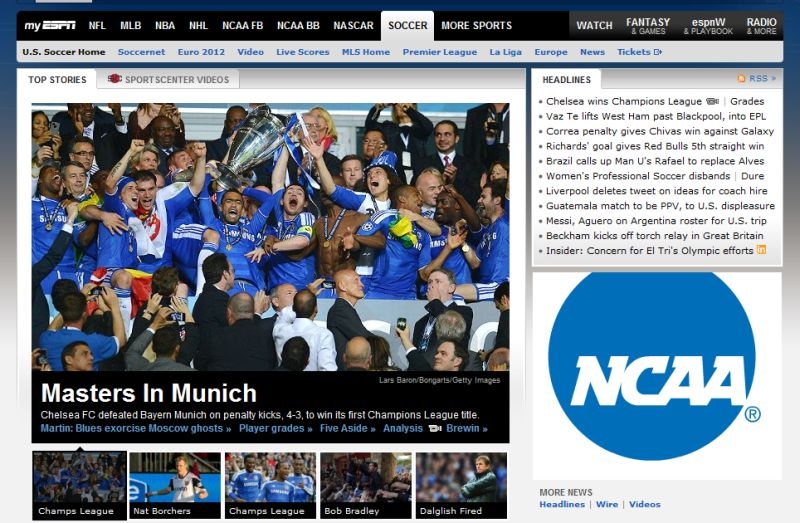Open the MLB menu
Viewport: 800px width, 523px height.
coord(131,26)
